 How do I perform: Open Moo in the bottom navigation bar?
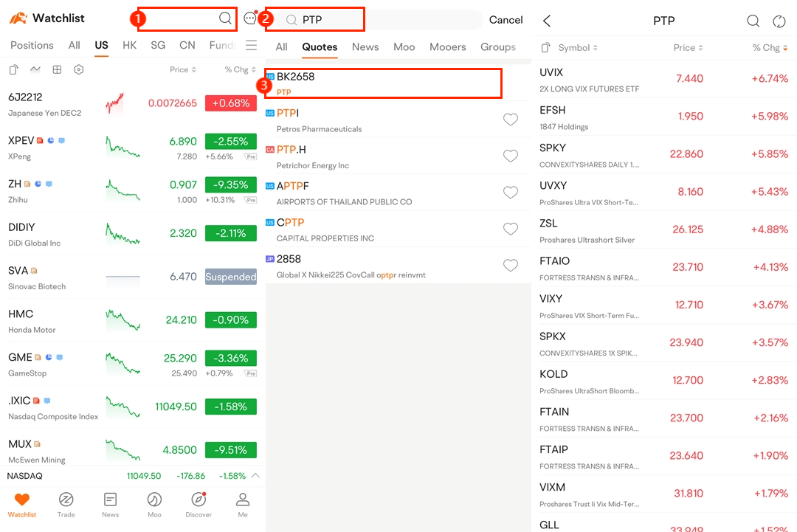[x=154, y=505]
